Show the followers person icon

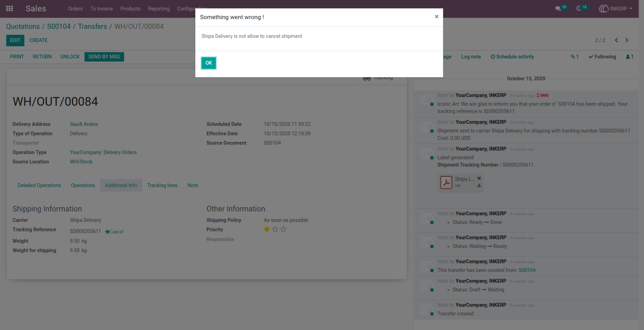click(x=629, y=57)
